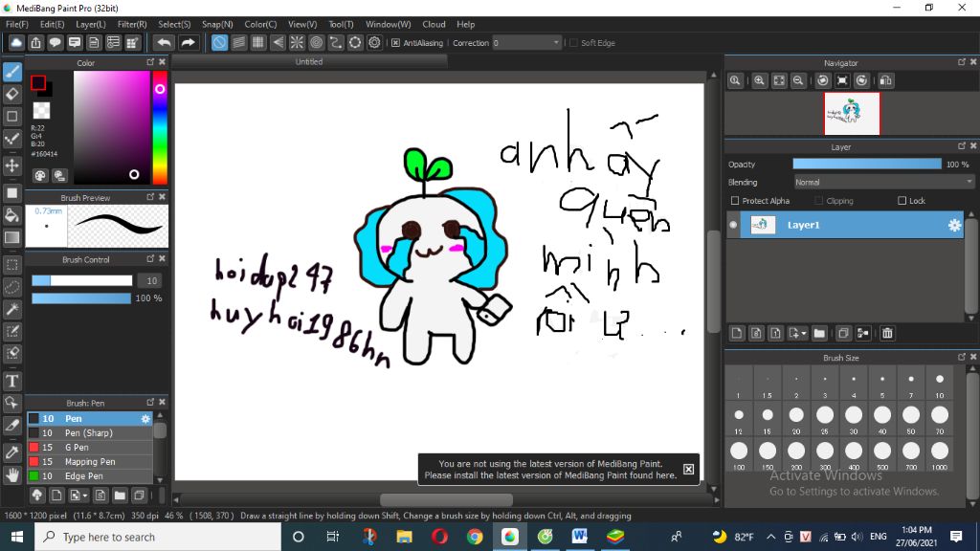
Task: Select the Edge Pen brush
Action: coord(89,476)
